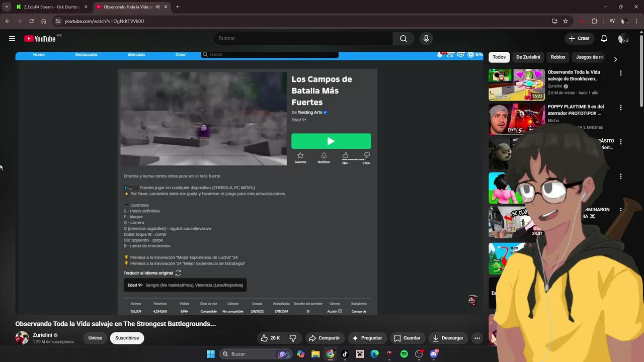Screen dimensions: 644x362
Task: Bookmark this page with the star icon
Action: [x=566, y=21]
